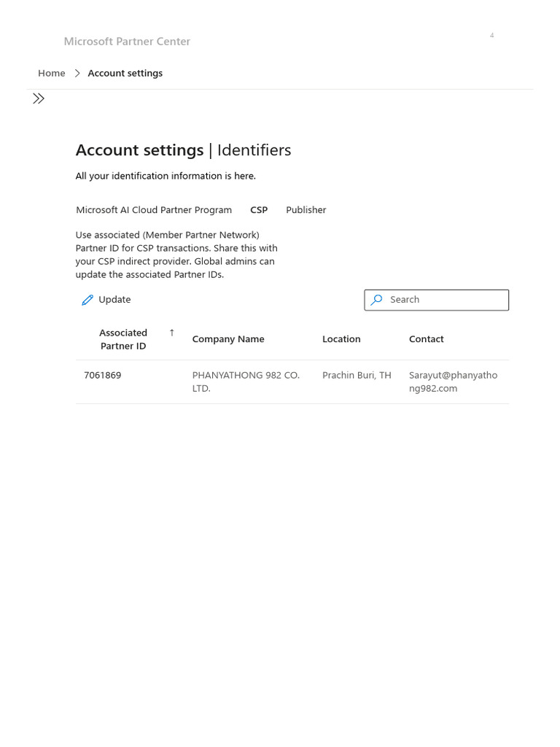560x747 pixels.
Task: Click Prachin Buri, TH location cell
Action: [357, 376]
